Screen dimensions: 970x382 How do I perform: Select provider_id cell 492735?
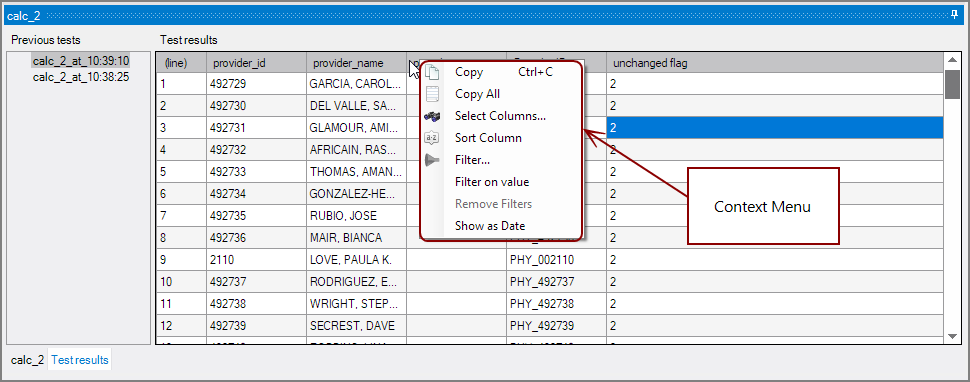pyautogui.click(x=257, y=216)
